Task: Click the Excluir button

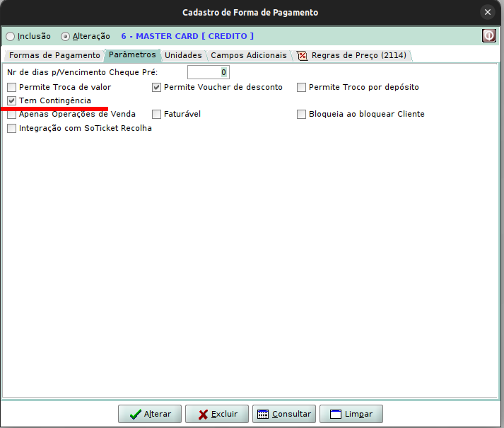Action: click(x=216, y=414)
